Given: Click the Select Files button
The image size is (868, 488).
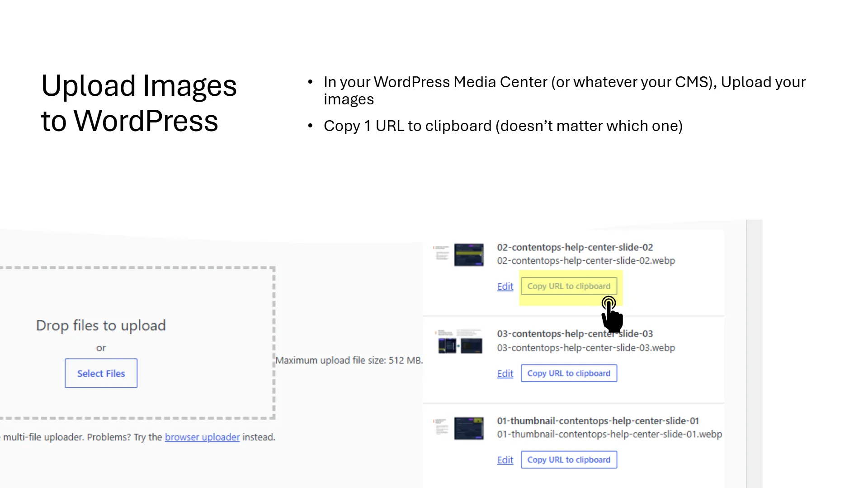Looking at the screenshot, I should 101,373.
